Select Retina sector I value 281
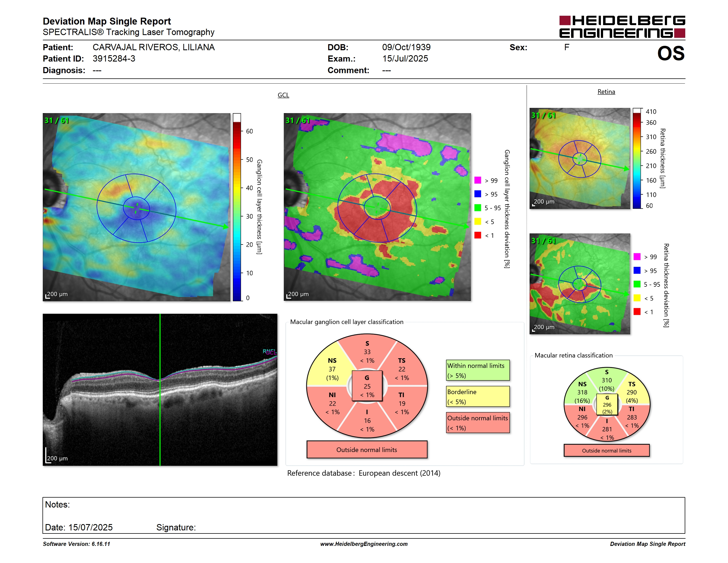The height and width of the screenshot is (563, 728). tap(607, 429)
